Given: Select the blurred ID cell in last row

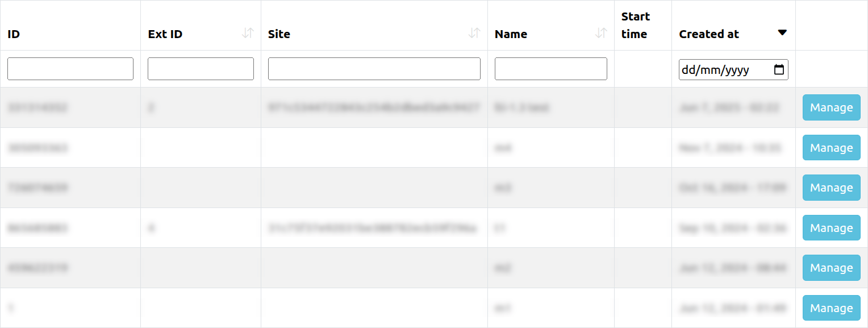Looking at the screenshot, I should (11, 308).
